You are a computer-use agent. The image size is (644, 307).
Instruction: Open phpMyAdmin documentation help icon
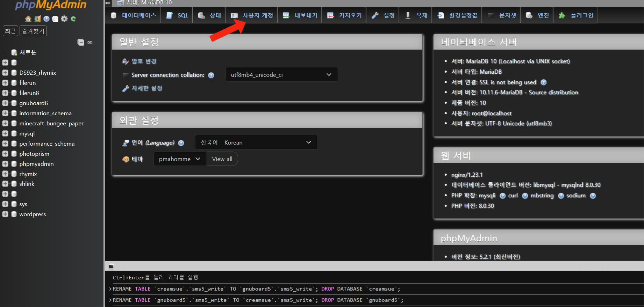(46, 19)
